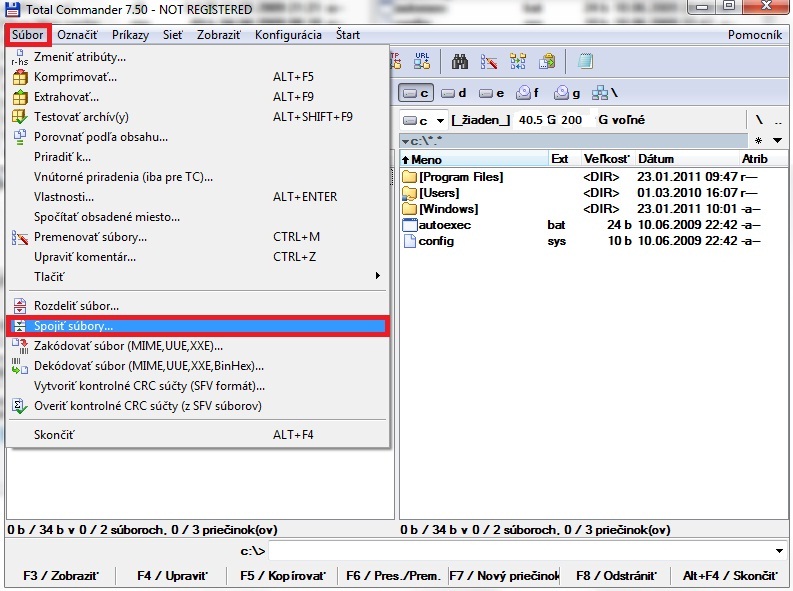Image resolution: width=793 pixels, height=591 pixels.
Task: Choose Skončiť from the menu
Action: (197, 435)
